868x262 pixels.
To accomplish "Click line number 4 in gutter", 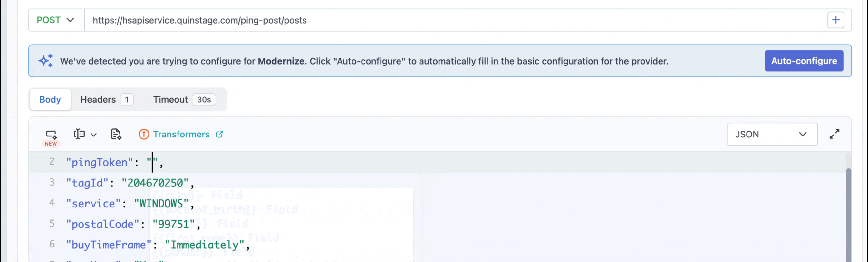I will click(x=52, y=203).
